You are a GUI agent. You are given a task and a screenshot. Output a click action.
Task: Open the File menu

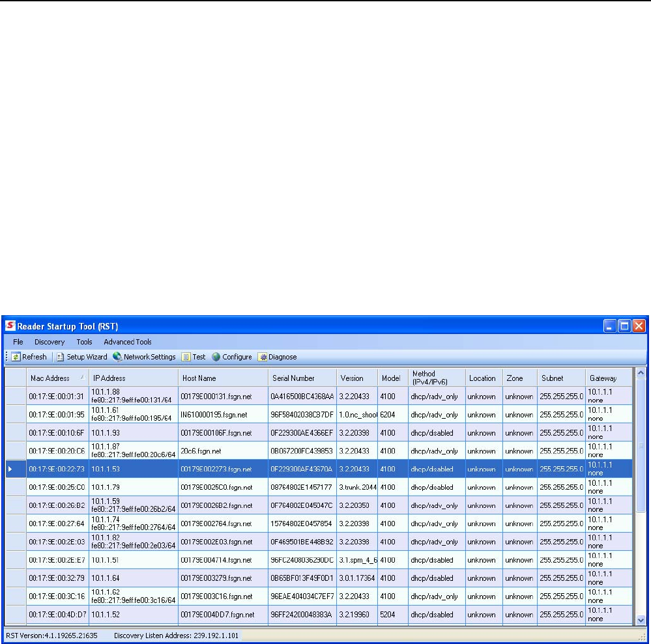coord(18,342)
